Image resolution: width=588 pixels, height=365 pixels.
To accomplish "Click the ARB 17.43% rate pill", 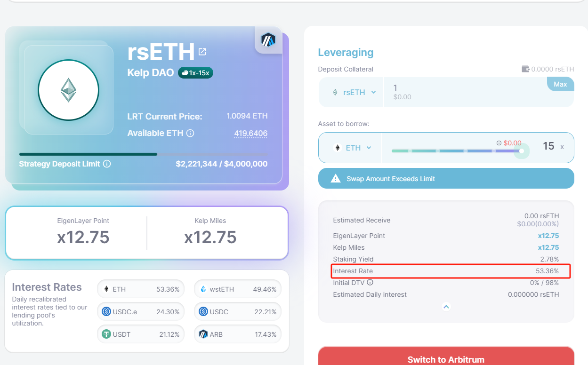I will tap(238, 334).
